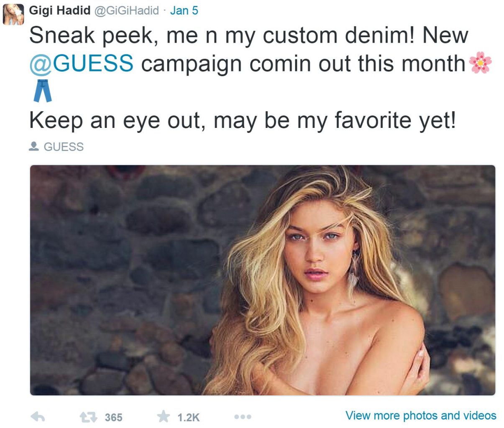Open the Jan 5 timestamp link
The image size is (504, 428).
[x=184, y=10]
